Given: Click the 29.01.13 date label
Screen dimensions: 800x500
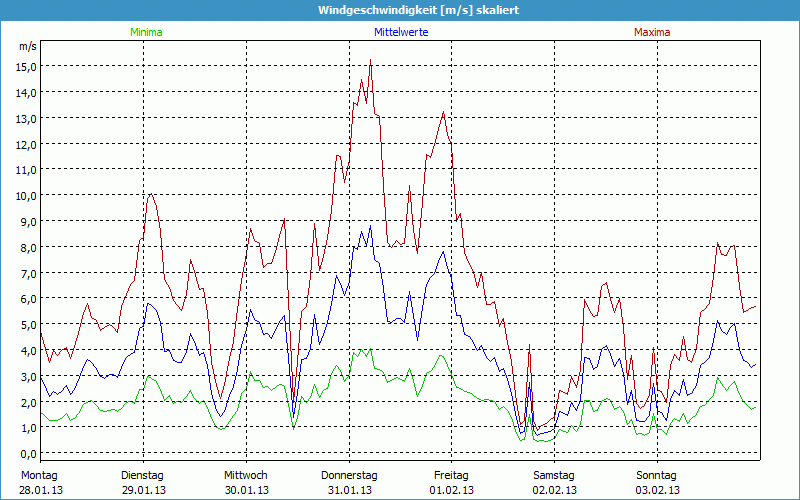Looking at the screenshot, I should (x=143, y=490).
